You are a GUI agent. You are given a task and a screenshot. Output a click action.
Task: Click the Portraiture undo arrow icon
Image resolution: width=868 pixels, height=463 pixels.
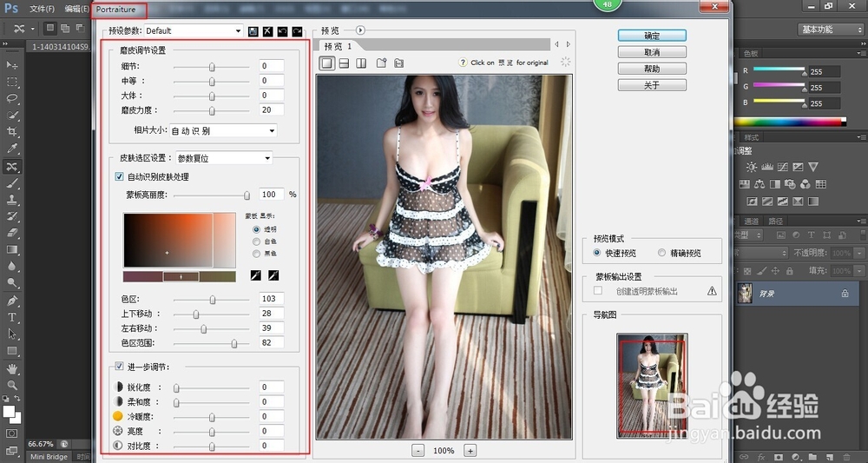[282, 31]
